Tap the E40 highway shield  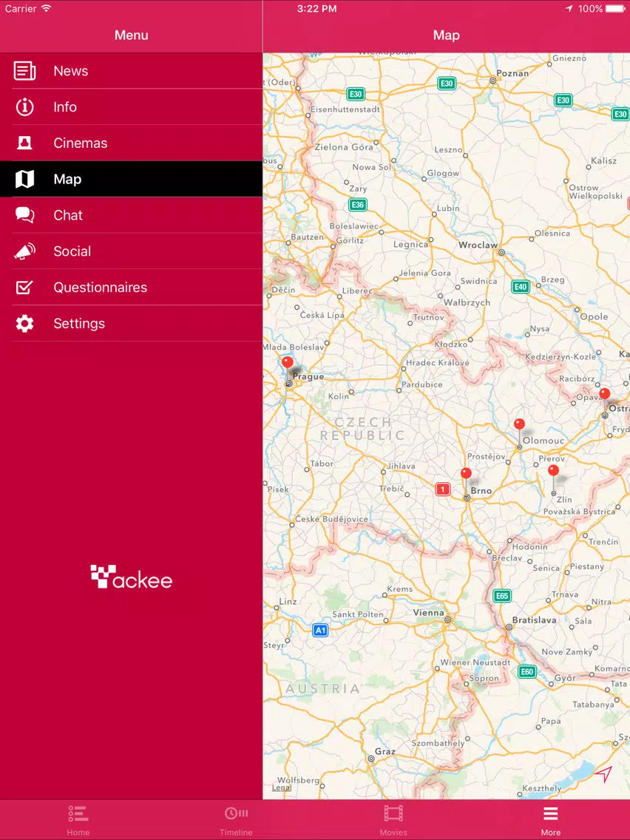coord(520,287)
